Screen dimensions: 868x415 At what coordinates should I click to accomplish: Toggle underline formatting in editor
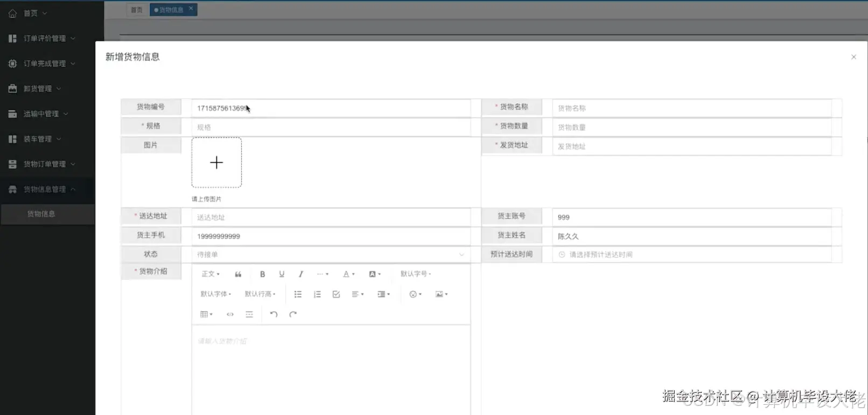click(282, 274)
